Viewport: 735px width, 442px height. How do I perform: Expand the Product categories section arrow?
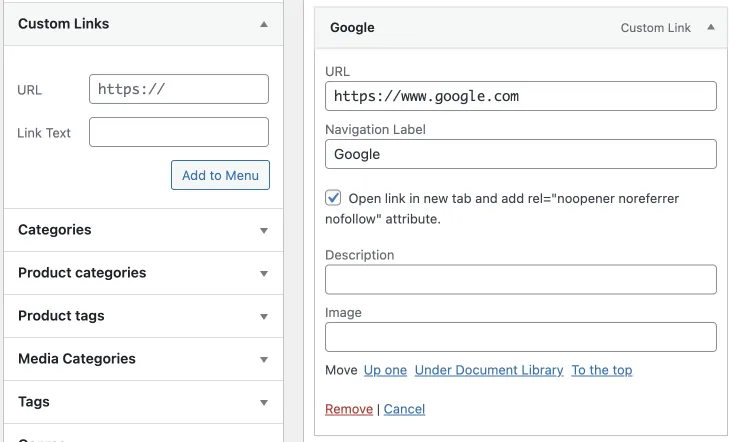click(x=264, y=273)
